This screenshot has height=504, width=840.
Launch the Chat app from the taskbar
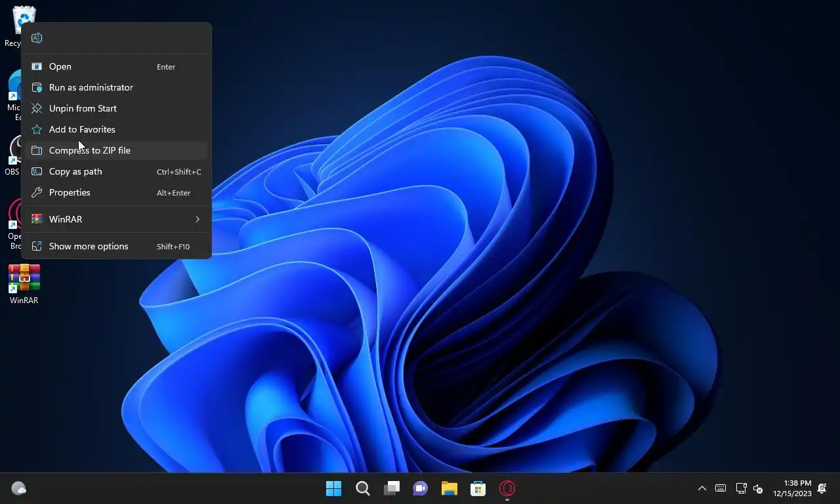pyautogui.click(x=421, y=488)
